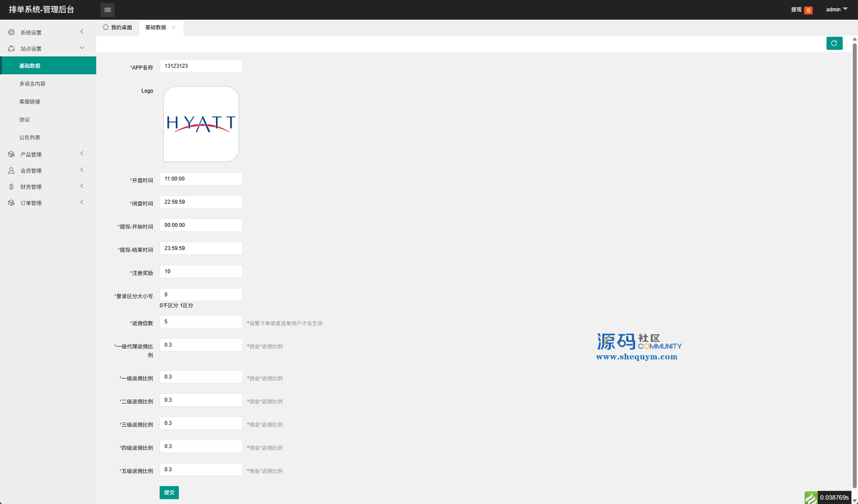Image resolution: width=858 pixels, height=504 pixels.
Task: Open 多语言内容 in sidebar
Action: point(32,83)
